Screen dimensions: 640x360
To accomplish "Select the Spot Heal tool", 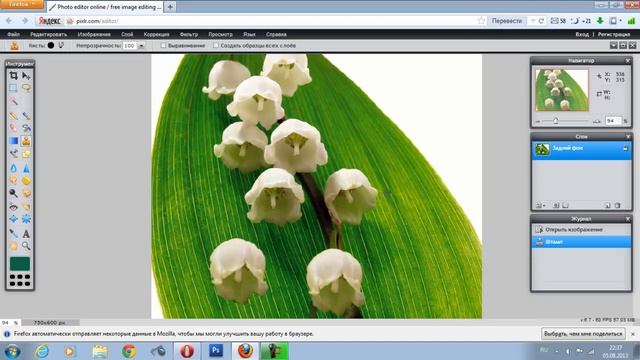I will pos(26,207).
